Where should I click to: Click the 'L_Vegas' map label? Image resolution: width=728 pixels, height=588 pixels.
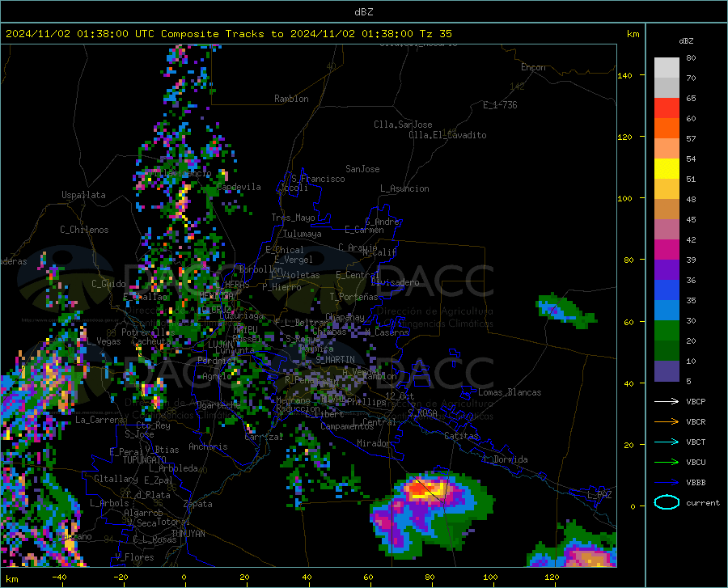pos(104,341)
